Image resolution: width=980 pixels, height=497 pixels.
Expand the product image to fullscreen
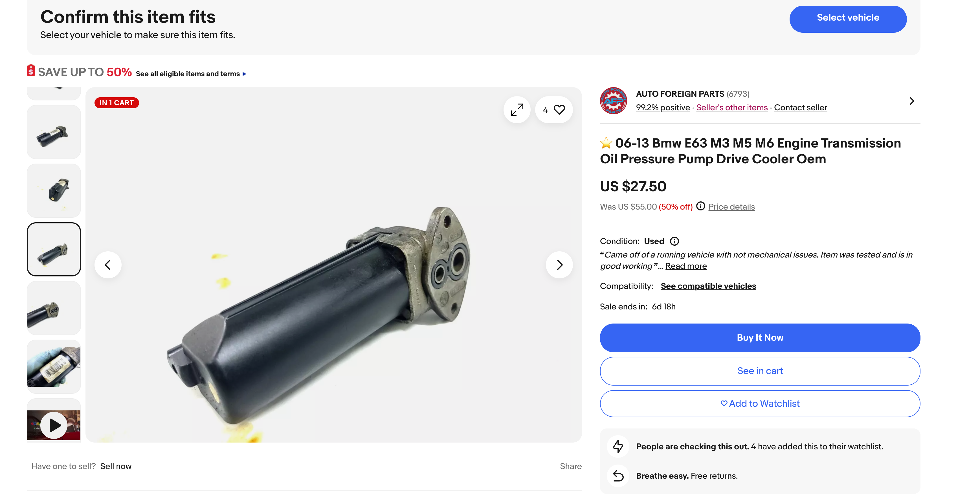[517, 110]
